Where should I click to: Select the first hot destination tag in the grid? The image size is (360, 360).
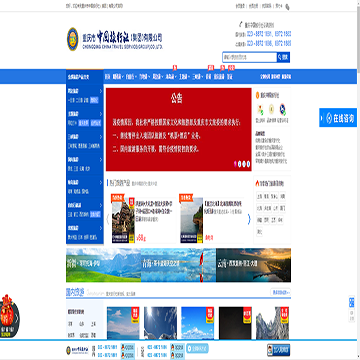(259, 196)
